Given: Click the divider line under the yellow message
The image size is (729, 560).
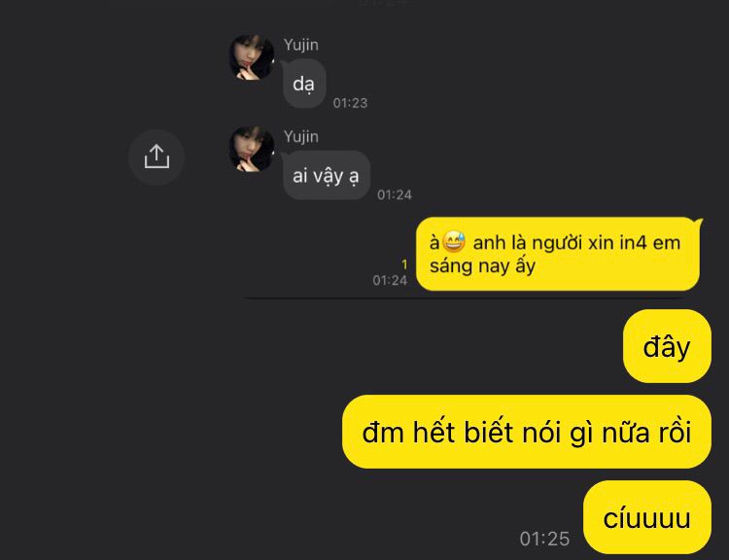Looking at the screenshot, I should point(465,298).
